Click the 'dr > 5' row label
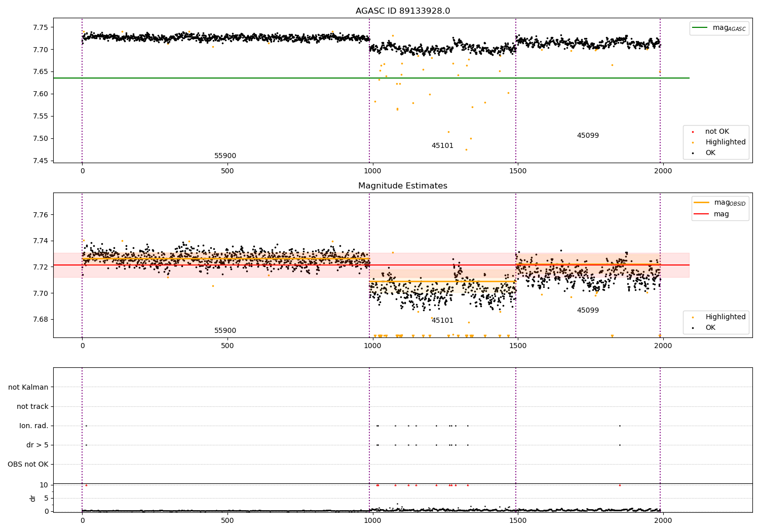760x532 pixels. [x=37, y=445]
